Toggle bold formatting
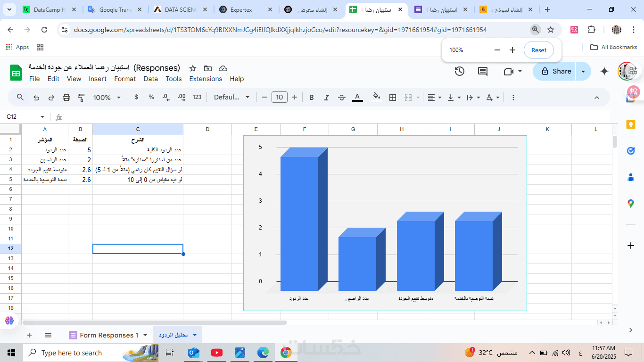 point(312,98)
